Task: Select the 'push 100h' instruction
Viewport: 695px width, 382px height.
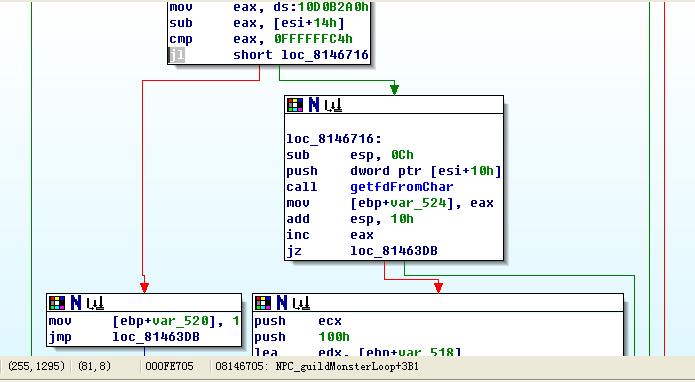Action: (302, 337)
